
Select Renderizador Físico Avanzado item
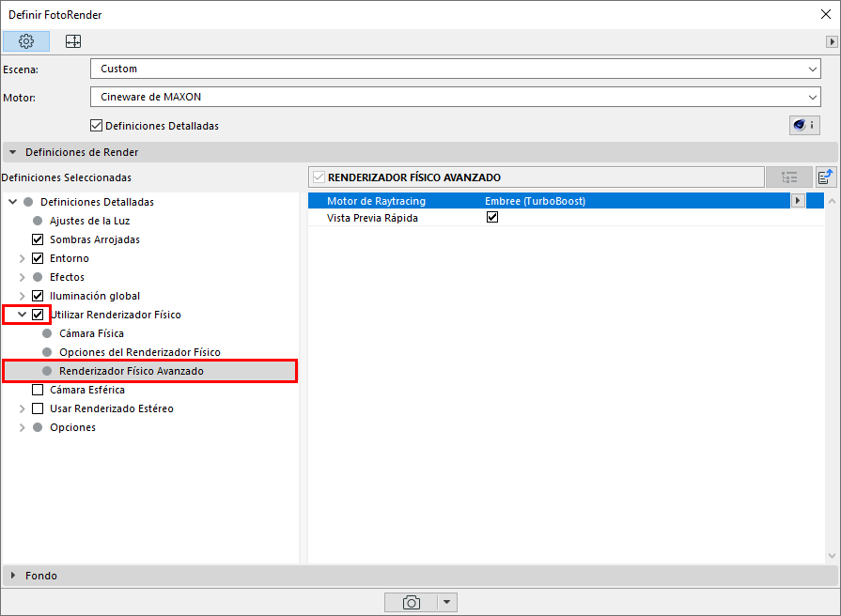tap(132, 371)
